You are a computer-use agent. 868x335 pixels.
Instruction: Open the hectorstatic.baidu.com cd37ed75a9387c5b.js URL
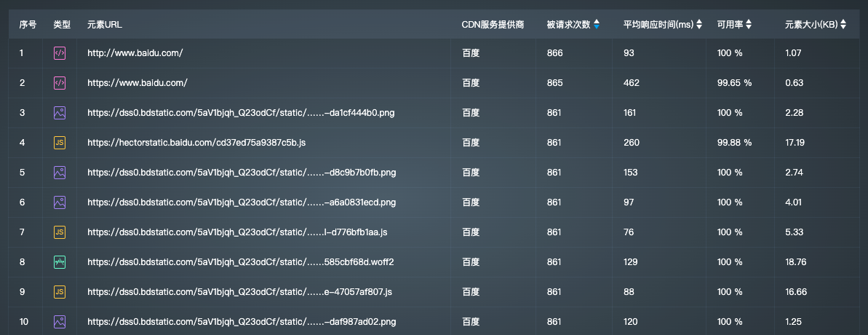[x=196, y=143]
